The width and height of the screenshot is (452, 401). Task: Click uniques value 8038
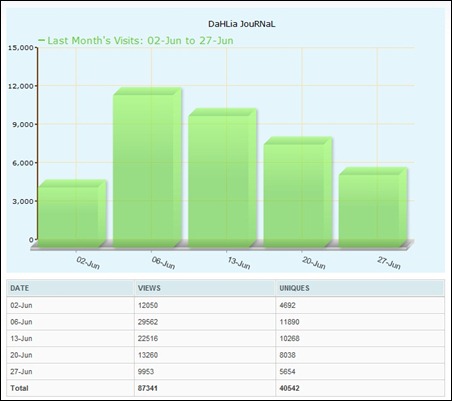(288, 355)
